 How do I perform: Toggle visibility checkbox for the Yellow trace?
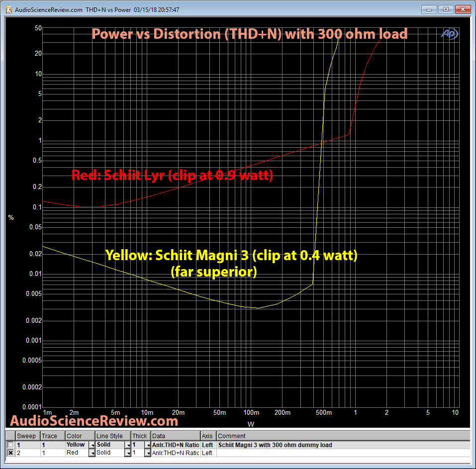point(10,445)
